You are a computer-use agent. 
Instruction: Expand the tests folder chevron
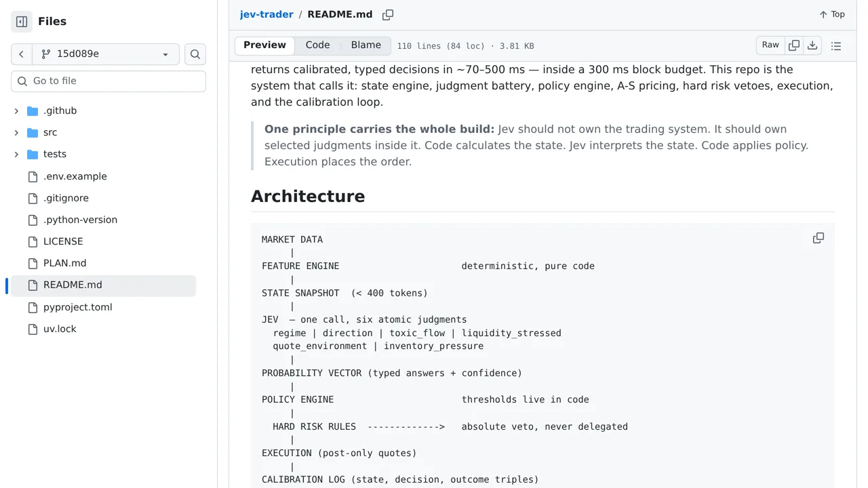click(x=16, y=155)
